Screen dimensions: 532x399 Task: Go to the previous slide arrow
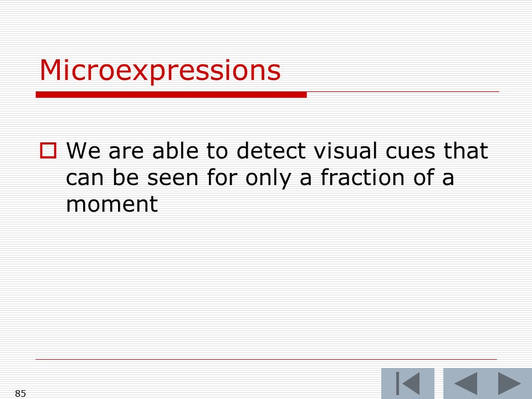coord(465,383)
